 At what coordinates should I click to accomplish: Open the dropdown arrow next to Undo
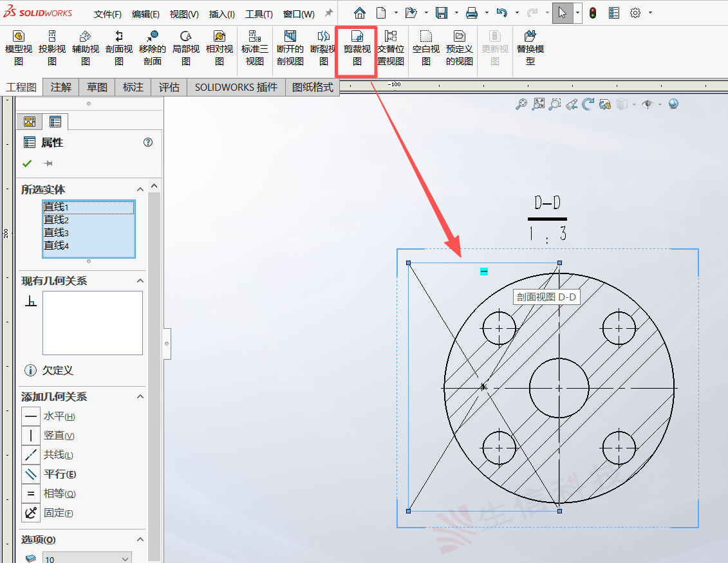518,13
